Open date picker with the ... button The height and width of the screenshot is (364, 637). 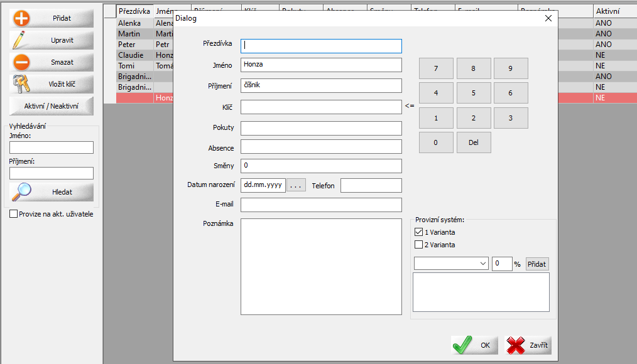pos(296,185)
